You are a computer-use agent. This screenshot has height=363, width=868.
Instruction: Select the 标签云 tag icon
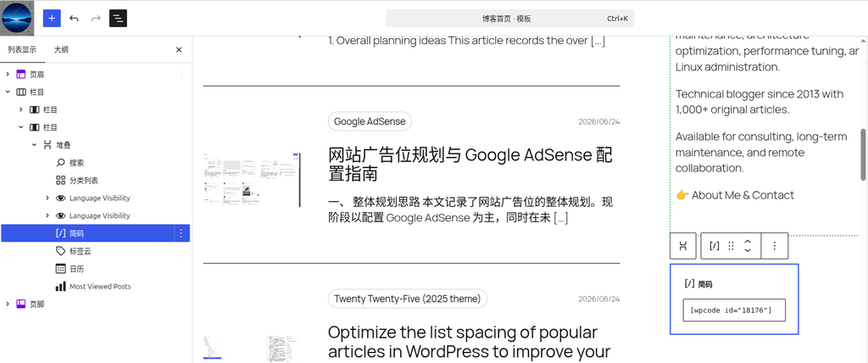[61, 251]
